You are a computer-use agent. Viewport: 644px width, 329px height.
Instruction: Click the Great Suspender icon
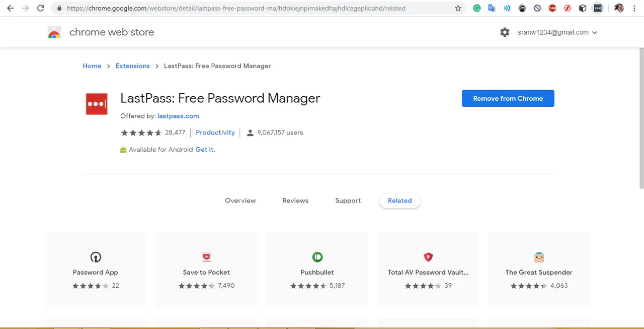(x=539, y=257)
